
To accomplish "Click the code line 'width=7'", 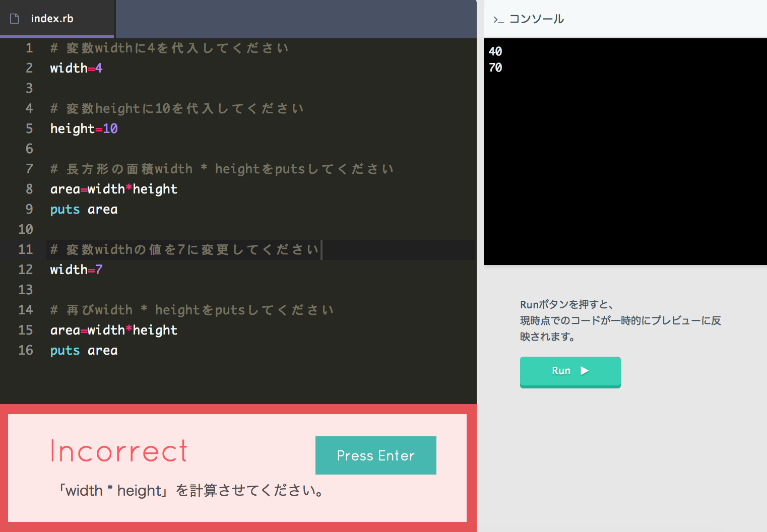I will click(76, 270).
